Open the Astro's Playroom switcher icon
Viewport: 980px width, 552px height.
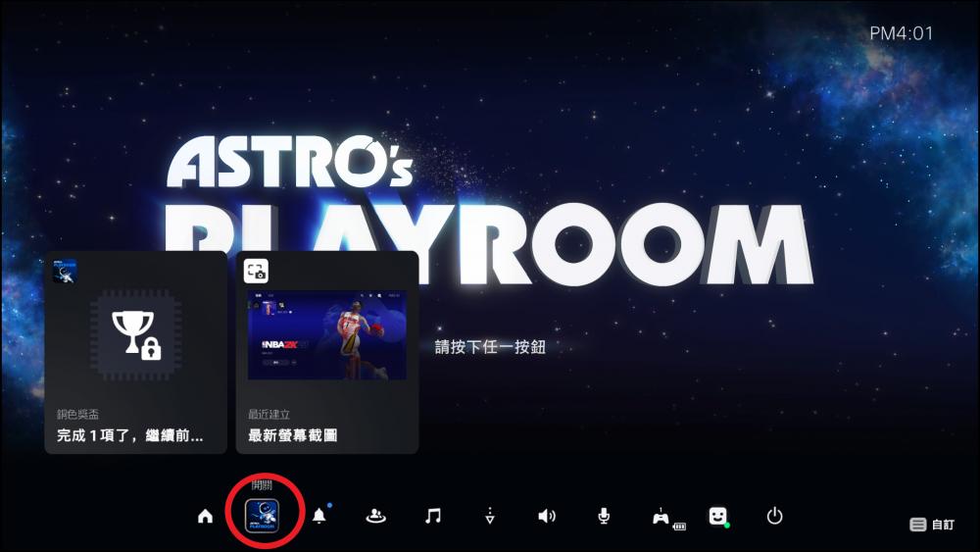pyautogui.click(x=262, y=516)
